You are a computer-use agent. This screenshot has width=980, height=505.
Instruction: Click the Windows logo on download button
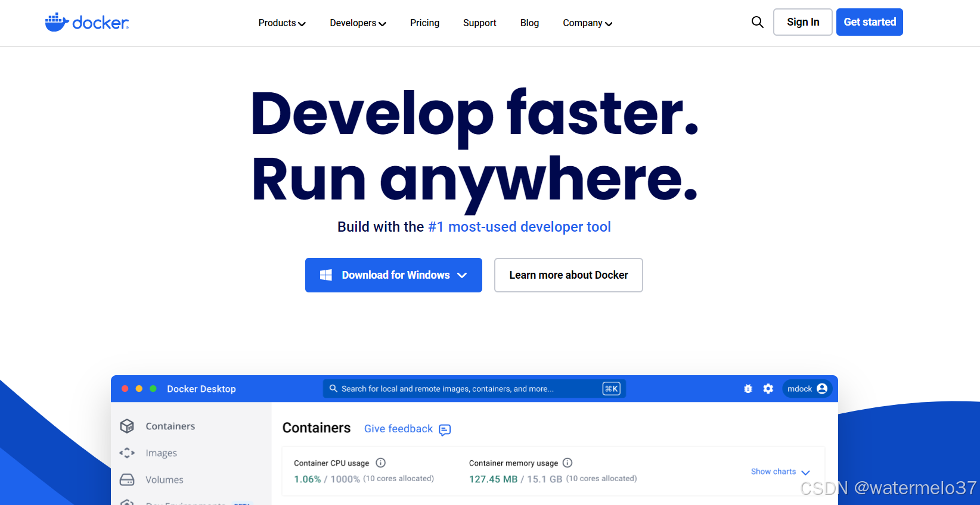pos(325,275)
